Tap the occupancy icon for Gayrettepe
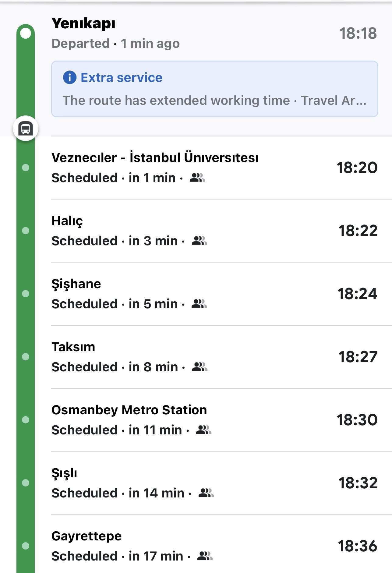The height and width of the screenshot is (573, 392). (x=205, y=556)
